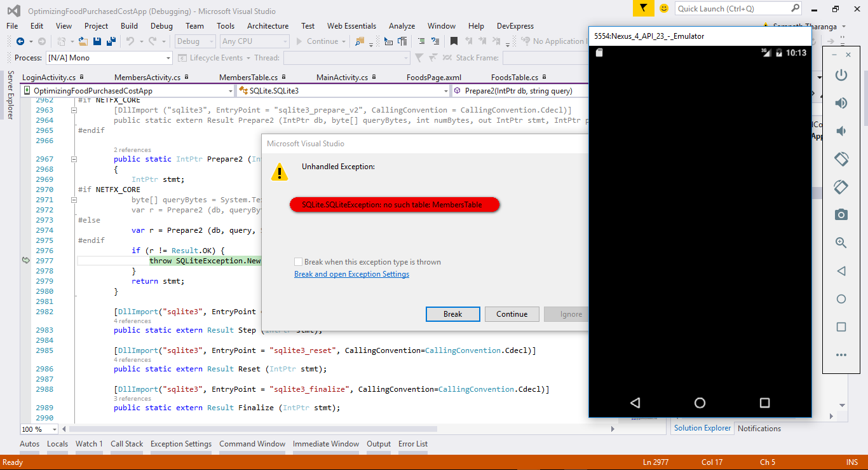Image resolution: width=868 pixels, height=470 pixels.
Task: Open the Immediate Window tab
Action: point(326,444)
